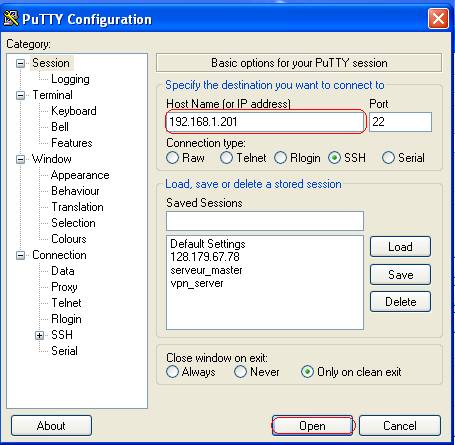The width and height of the screenshot is (455, 445).
Task: Save the current session settings
Action: (400, 275)
